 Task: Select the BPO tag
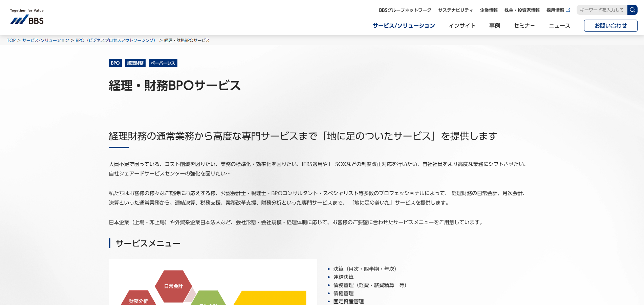[115, 63]
